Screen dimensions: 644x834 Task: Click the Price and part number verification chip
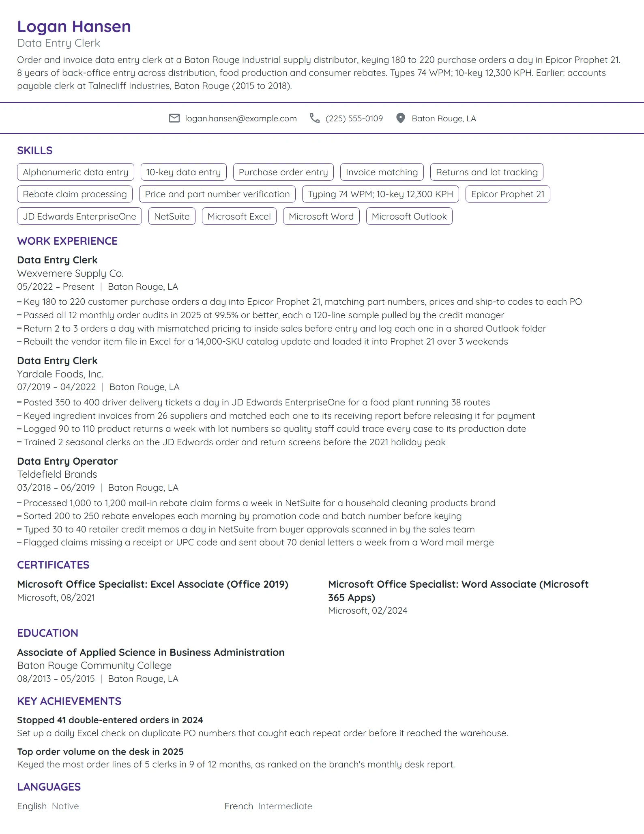pos(217,194)
